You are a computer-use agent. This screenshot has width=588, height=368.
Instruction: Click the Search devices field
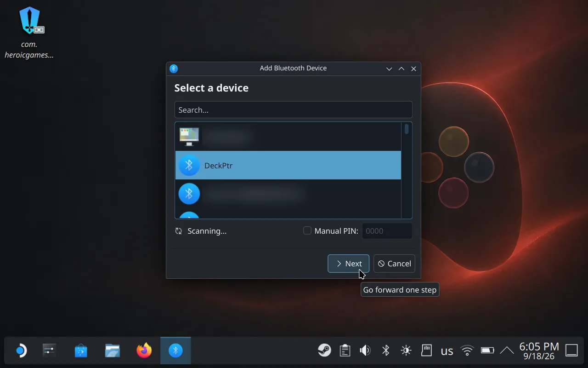(x=294, y=110)
